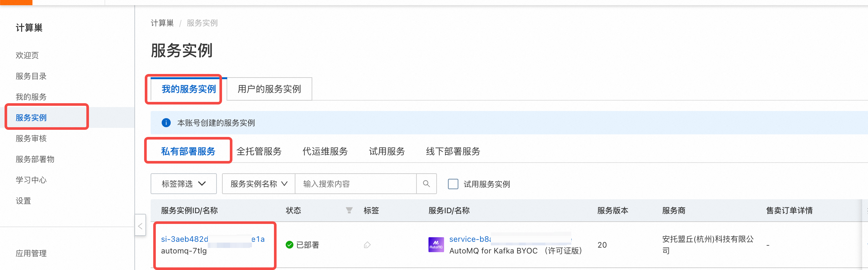This screenshot has height=270, width=868.
Task: Open the si-3aeb482d service instance link
Action: (x=213, y=239)
